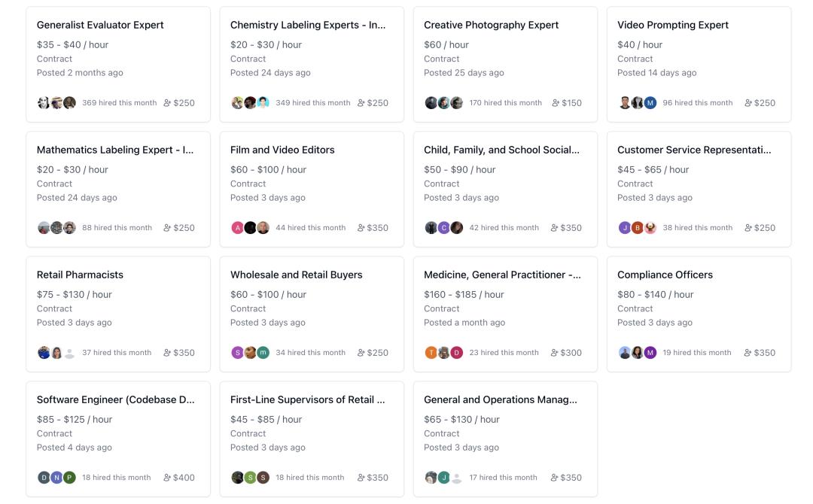This screenshot has width=813, height=504.
Task: Click the avatars on Wholesale and Retail Buyers card
Action: coord(250,353)
